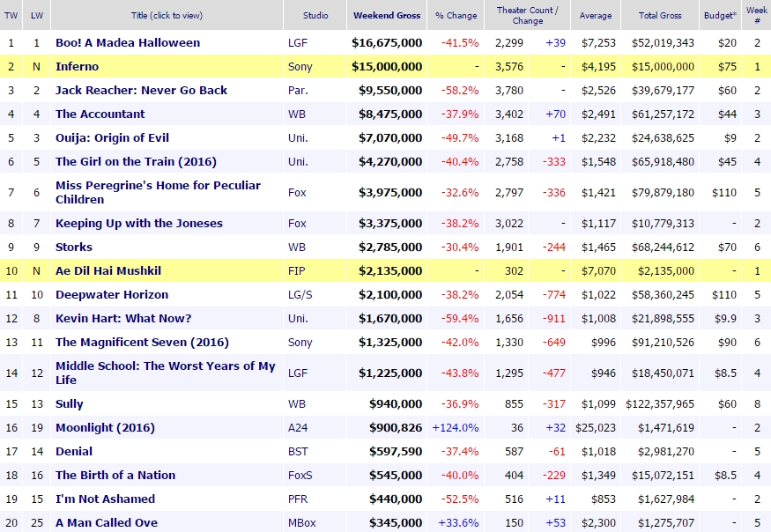The width and height of the screenshot is (771, 532).
Task: Sort by Budget column header
Action: tap(720, 15)
